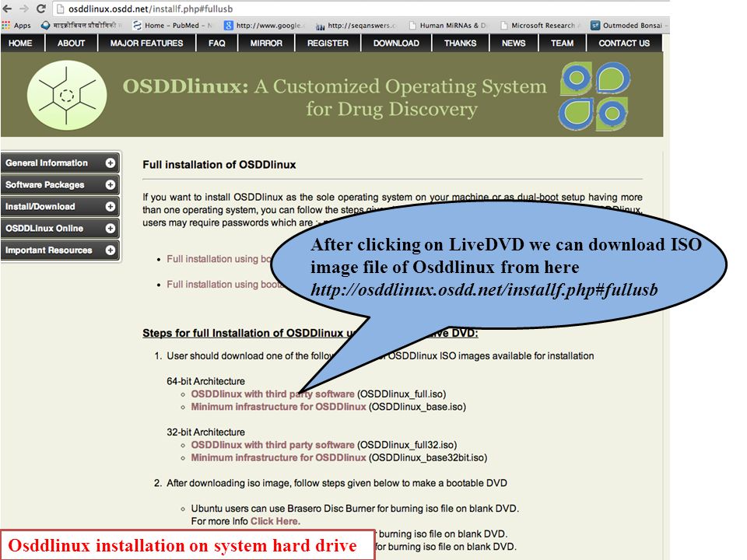Screen dimensions: 747x560
Task: Click the Software Packages sidebar label
Action: pos(45,185)
